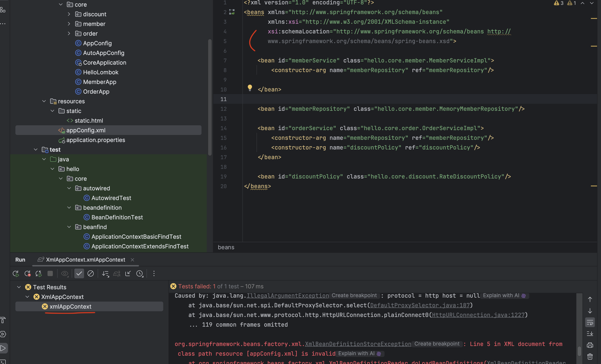Screen dimensions: 601x364
Task: Click the gutter bean icon on line 2
Action: (232, 12)
